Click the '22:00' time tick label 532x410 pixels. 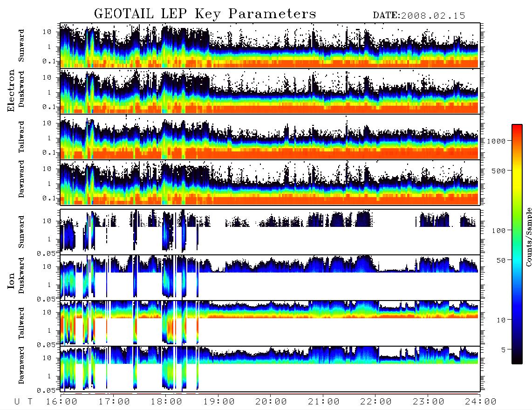[x=376, y=402]
